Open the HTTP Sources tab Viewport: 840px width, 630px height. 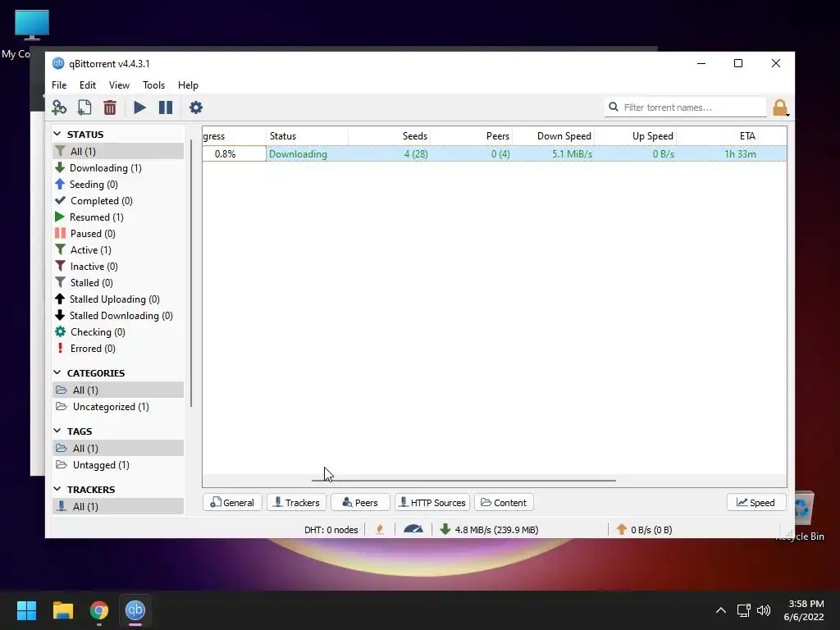[x=432, y=503]
